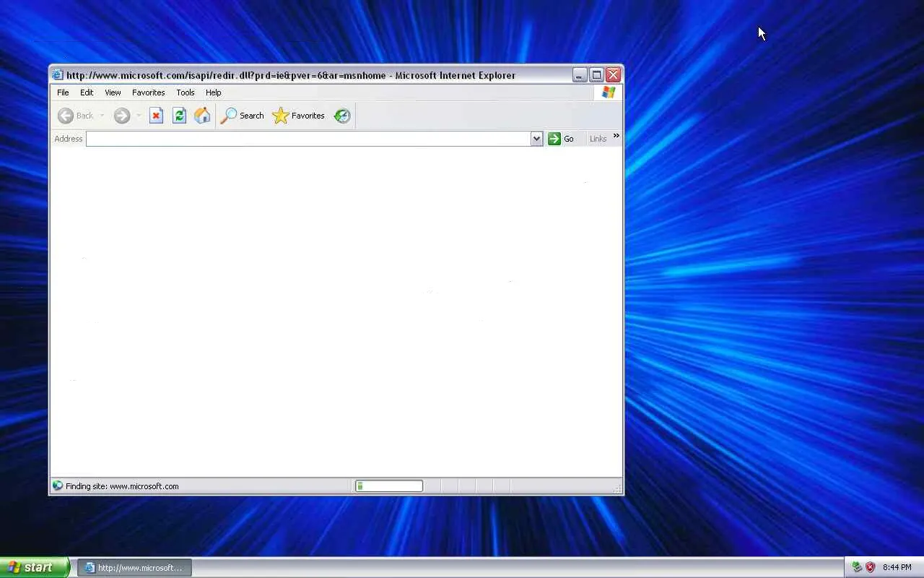Open the History pane icon
This screenshot has width=924, height=578.
pyautogui.click(x=342, y=116)
